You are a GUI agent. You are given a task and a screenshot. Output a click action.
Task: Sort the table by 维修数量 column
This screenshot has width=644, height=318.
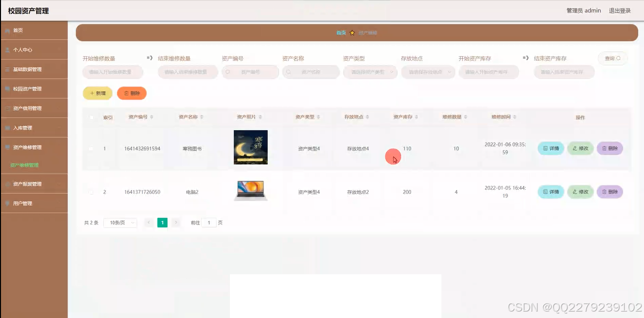pyautogui.click(x=452, y=117)
